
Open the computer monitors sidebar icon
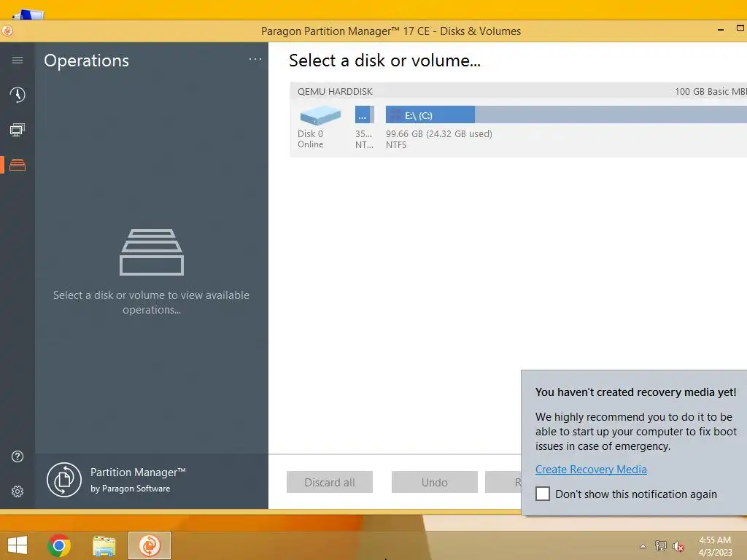pos(18,130)
